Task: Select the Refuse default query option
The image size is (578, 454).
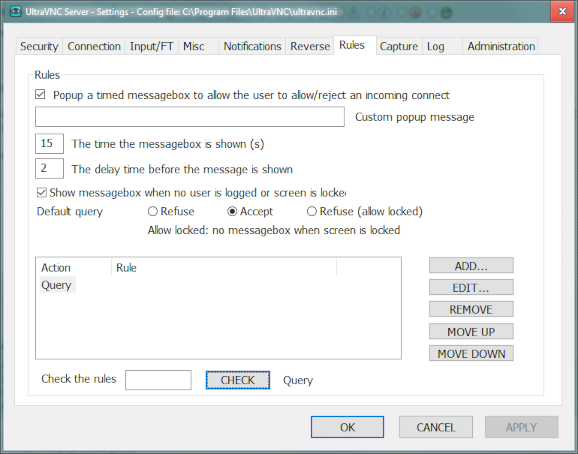Action: point(153,211)
